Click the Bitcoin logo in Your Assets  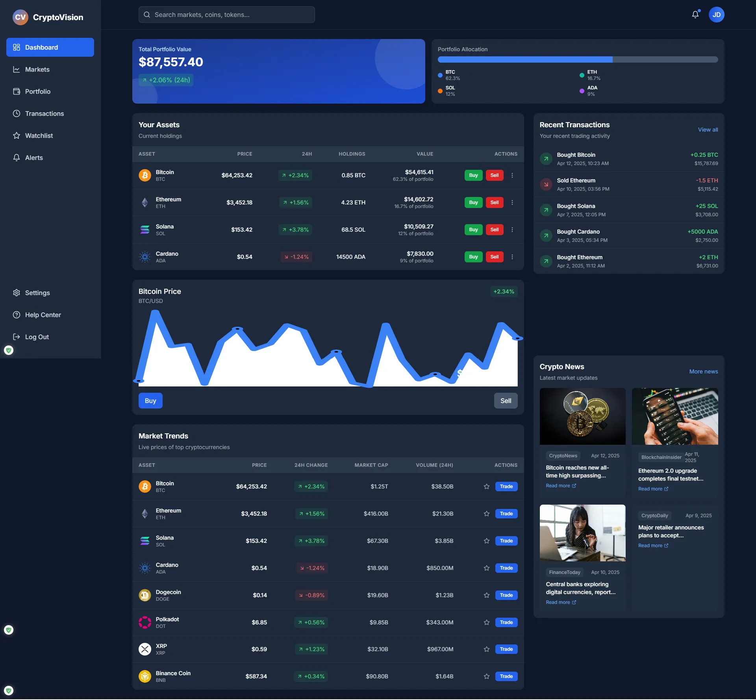(145, 175)
